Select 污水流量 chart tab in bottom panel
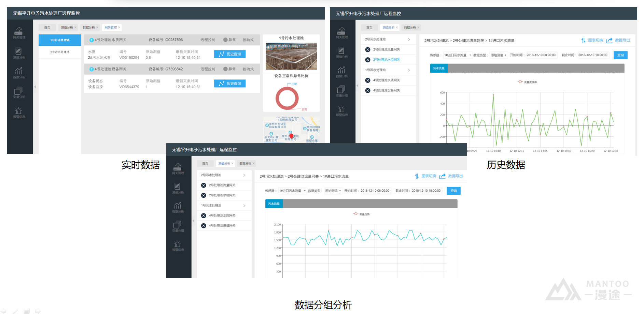The width and height of the screenshot is (644, 314). coord(274,204)
